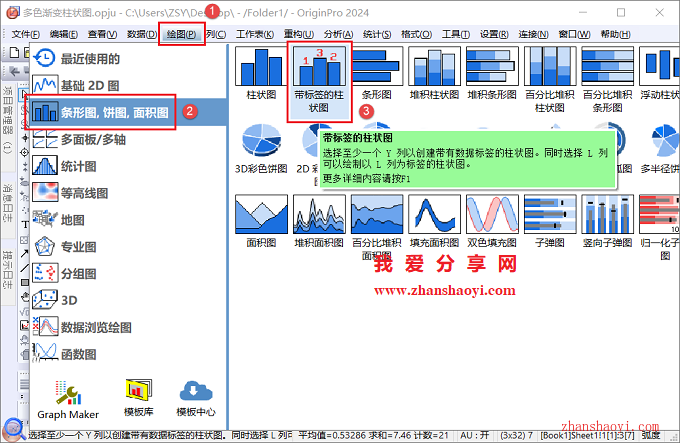Image resolution: width=680 pixels, height=443 pixels.
Task: Click the AU : 开 status bar indicator
Action: (x=474, y=435)
